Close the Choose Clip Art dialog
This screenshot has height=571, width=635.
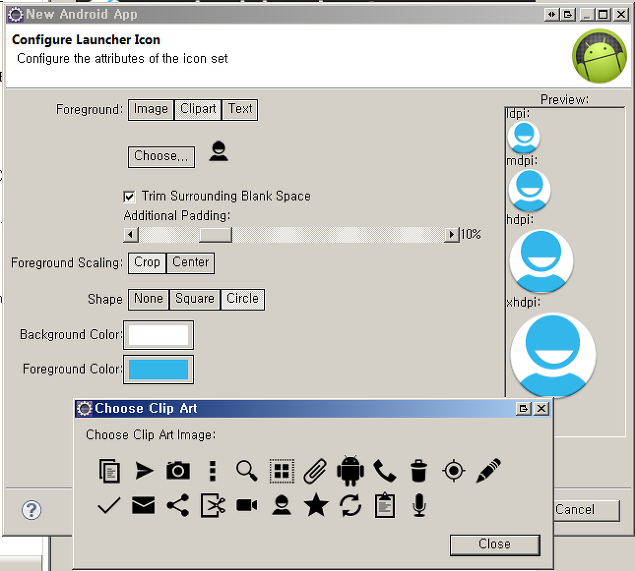click(x=495, y=545)
